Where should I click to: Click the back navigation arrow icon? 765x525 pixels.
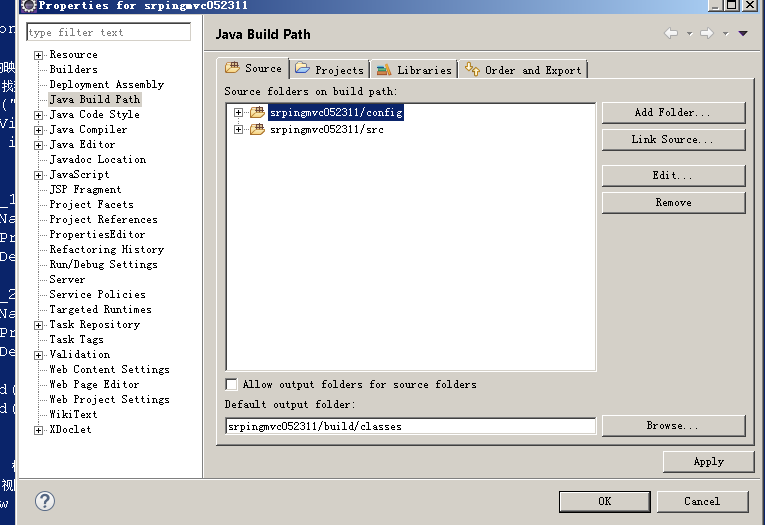pos(671,33)
